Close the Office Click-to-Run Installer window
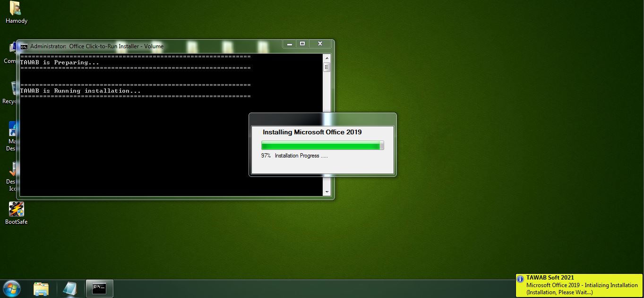Image resolution: width=644 pixels, height=298 pixels. click(320, 44)
